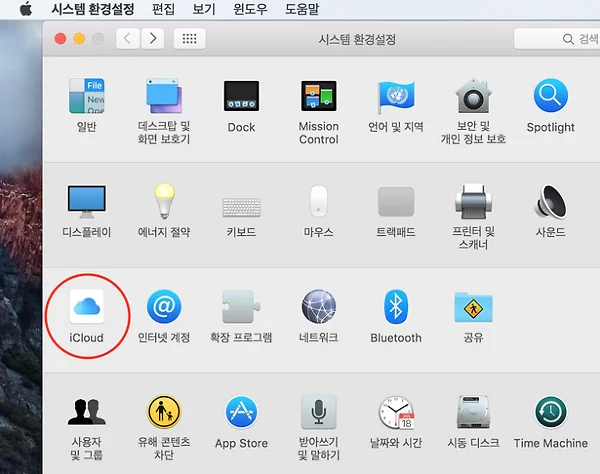The height and width of the screenshot is (474, 600).
Task: Open Mission Control preferences
Action: [x=319, y=112]
